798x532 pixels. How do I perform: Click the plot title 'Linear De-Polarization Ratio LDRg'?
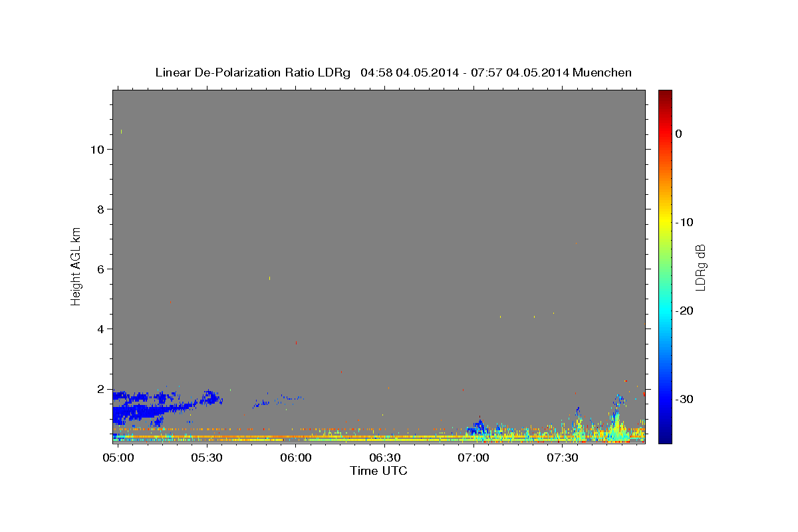tap(253, 72)
